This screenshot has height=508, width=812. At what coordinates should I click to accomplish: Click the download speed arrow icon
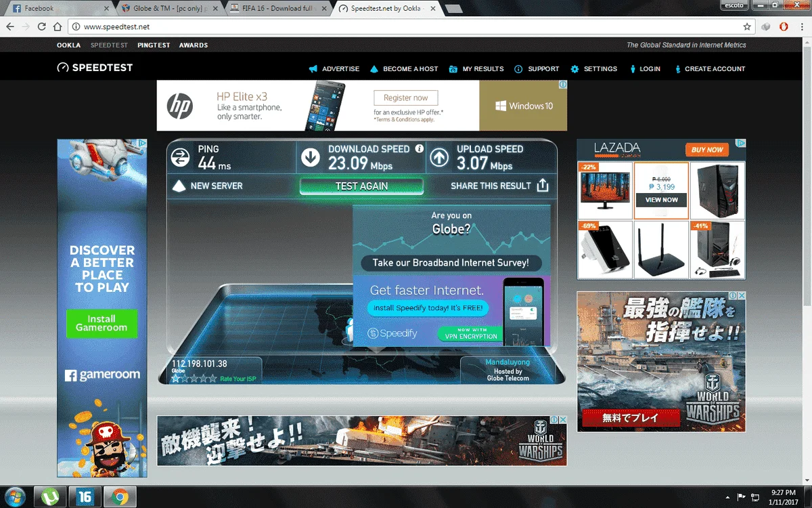coord(311,157)
